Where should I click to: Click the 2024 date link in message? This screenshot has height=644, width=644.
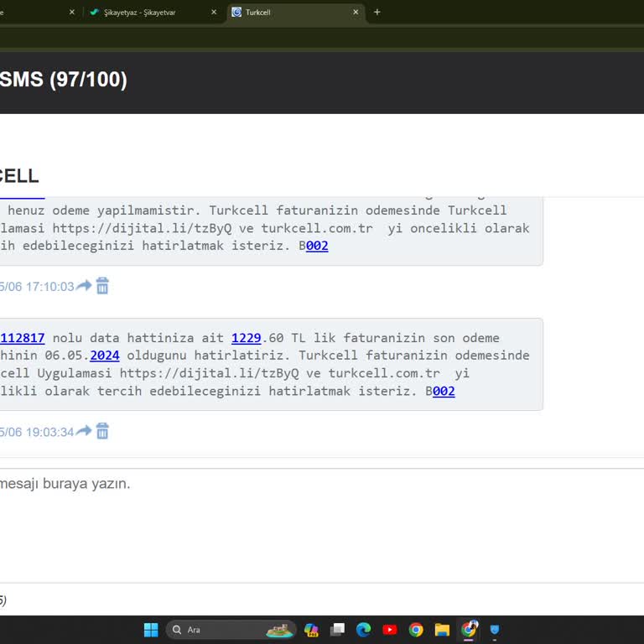(105, 356)
